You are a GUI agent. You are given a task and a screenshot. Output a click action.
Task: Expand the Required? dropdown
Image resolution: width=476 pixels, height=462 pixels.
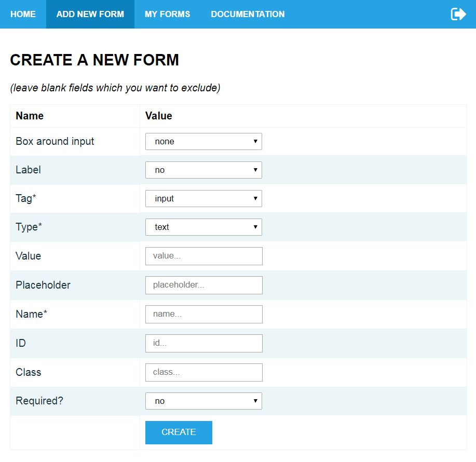(x=203, y=401)
